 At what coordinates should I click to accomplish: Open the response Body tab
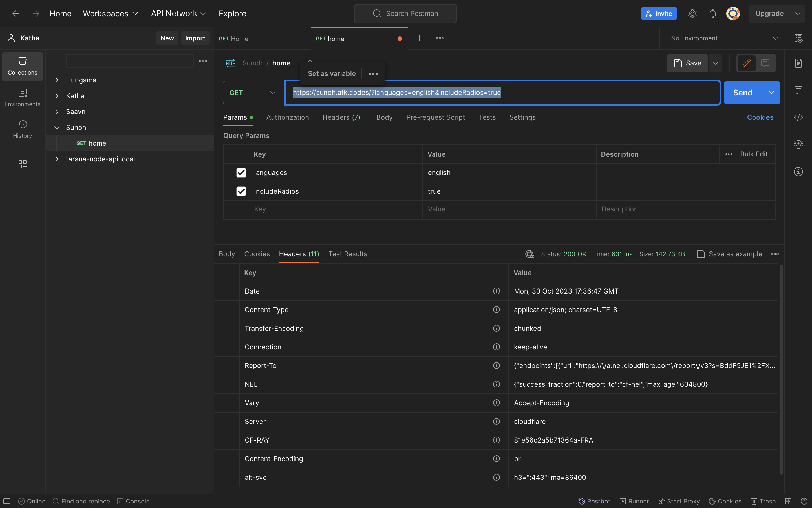pos(227,254)
